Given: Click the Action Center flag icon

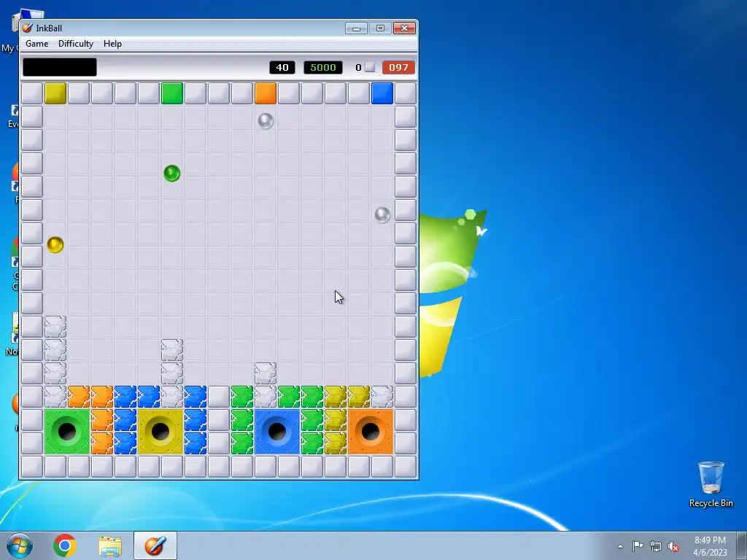Looking at the screenshot, I should pos(638,545).
